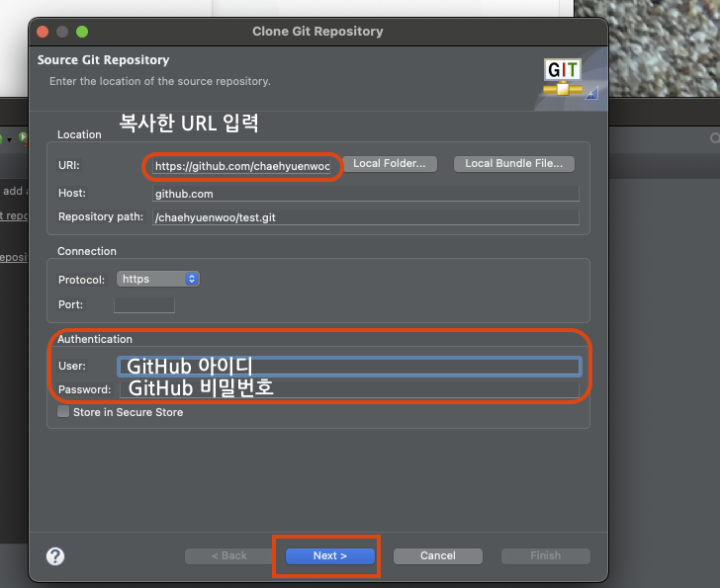Choose Local Bundle File... button
The image size is (720, 588).
(x=514, y=164)
